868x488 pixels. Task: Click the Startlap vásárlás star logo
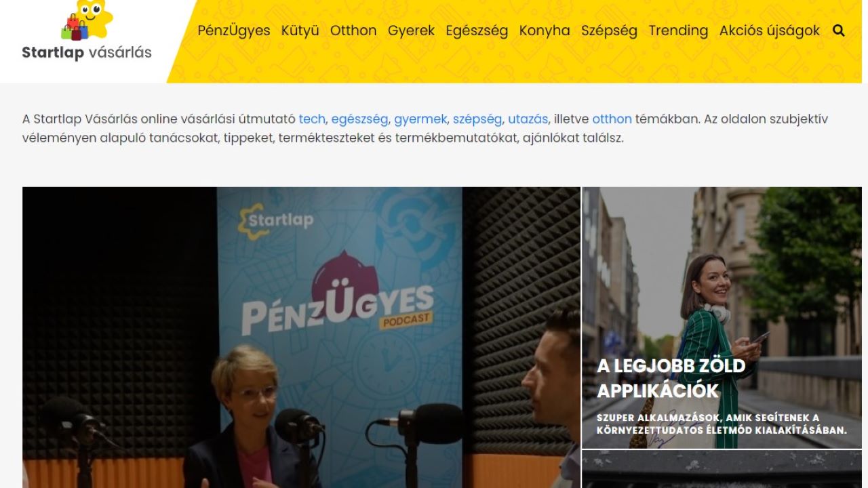point(86,20)
